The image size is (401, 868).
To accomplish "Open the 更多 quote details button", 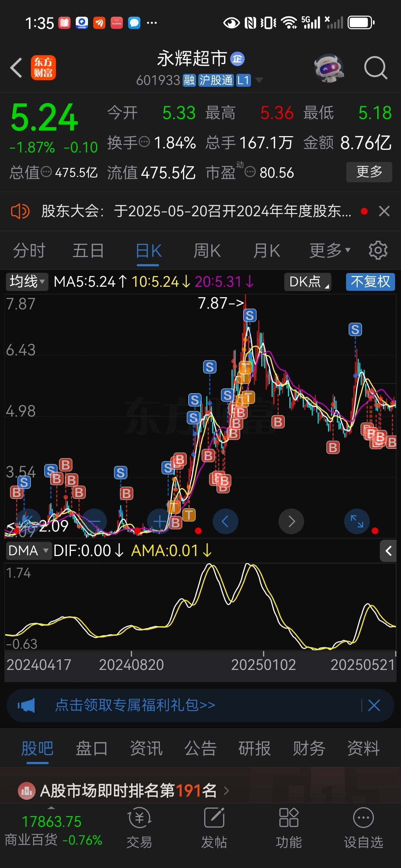I will tap(369, 172).
